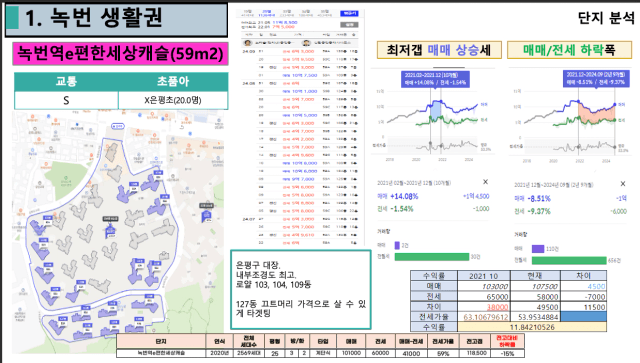Click the 127동 끄트머리 note line
Image resolution: width=640 pixels, height=363 pixels.
[301, 308]
